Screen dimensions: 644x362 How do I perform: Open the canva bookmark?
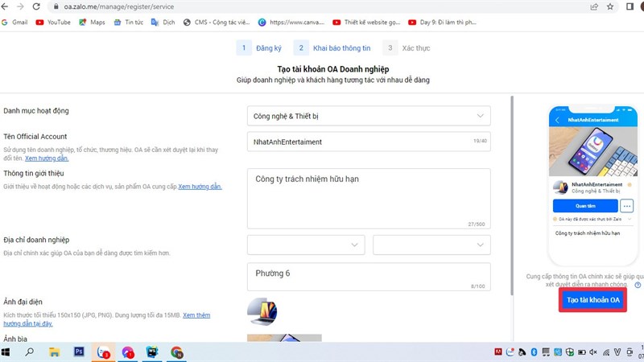pyautogui.click(x=291, y=23)
